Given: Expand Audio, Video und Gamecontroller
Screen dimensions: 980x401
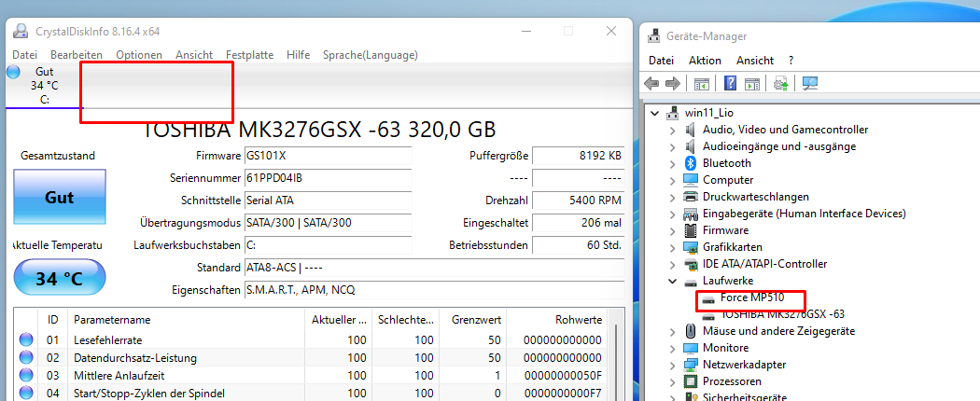Looking at the screenshot, I should point(673,130).
